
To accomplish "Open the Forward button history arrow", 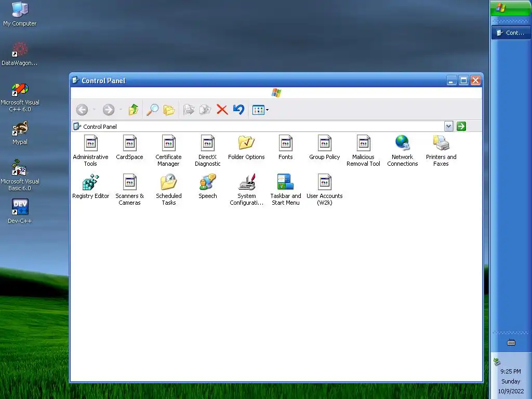I will tap(121, 110).
